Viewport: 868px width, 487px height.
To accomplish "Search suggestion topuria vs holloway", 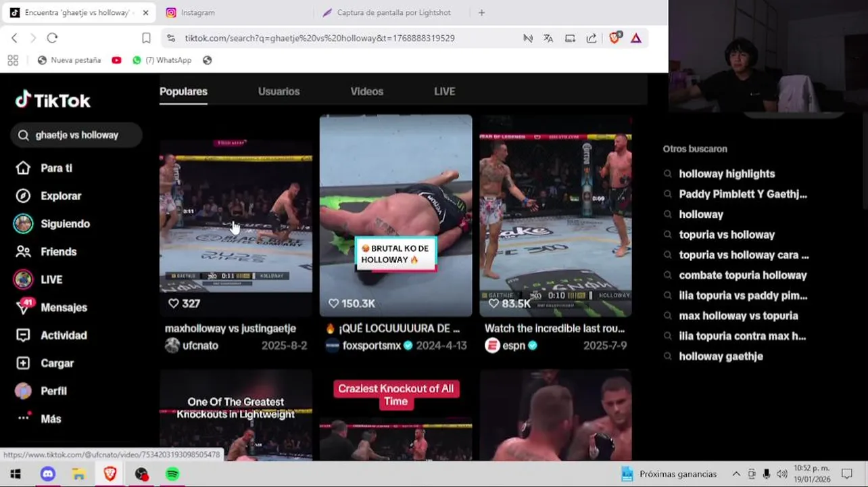I will (727, 235).
